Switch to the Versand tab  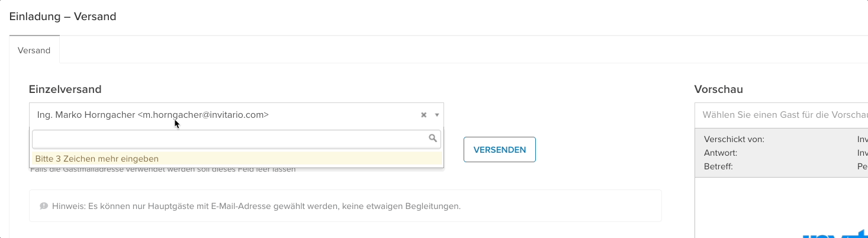34,50
